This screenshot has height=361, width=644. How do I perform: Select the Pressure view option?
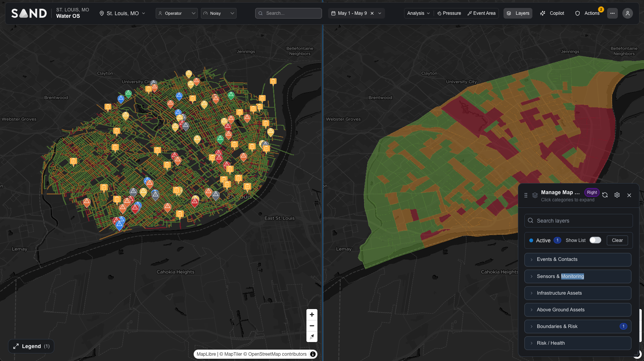coord(449,13)
